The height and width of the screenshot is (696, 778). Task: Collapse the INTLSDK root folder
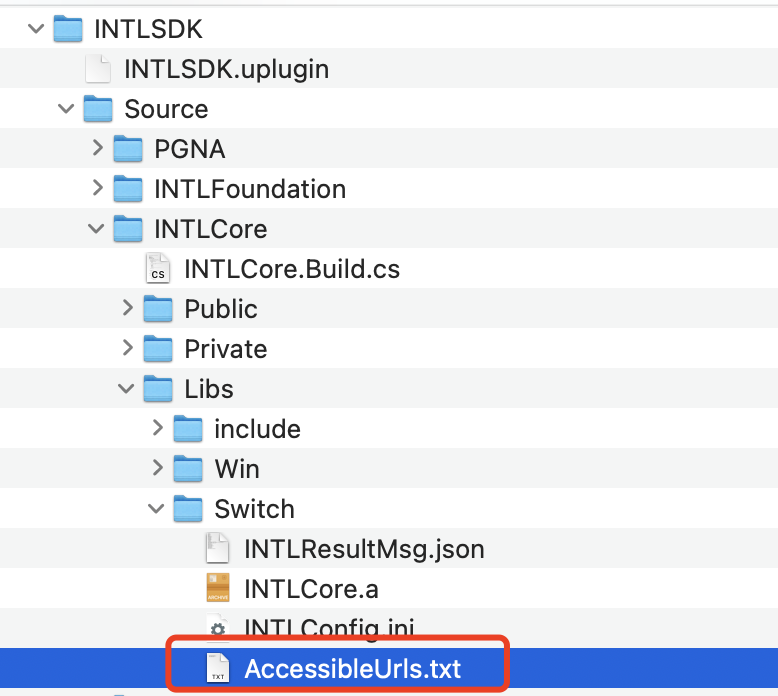37,29
